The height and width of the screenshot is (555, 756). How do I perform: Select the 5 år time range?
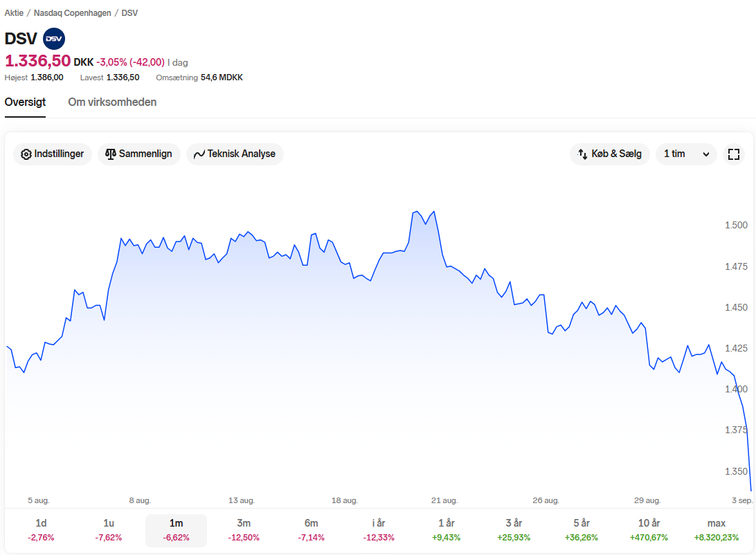pos(581,530)
